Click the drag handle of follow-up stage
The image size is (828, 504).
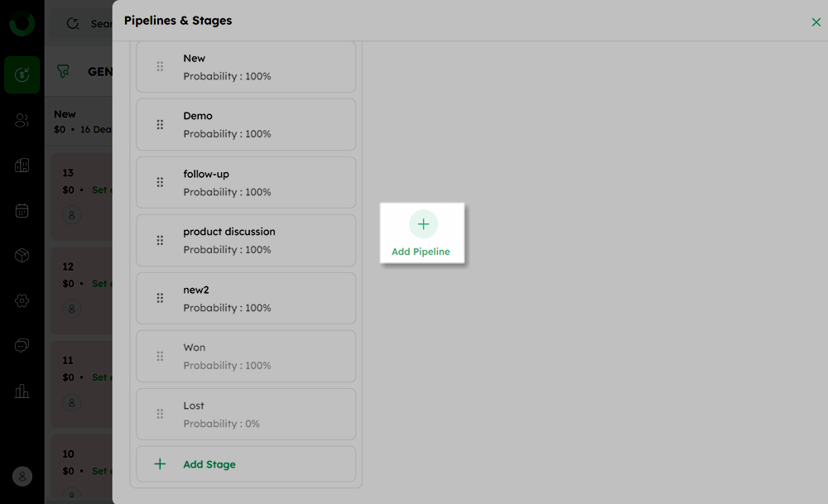[x=160, y=183]
